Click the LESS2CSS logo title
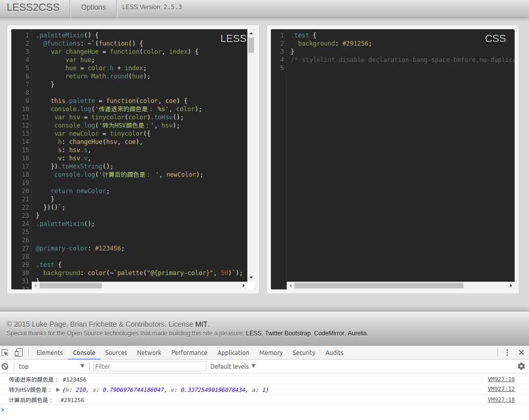This screenshot has width=529, height=420. (x=33, y=7)
